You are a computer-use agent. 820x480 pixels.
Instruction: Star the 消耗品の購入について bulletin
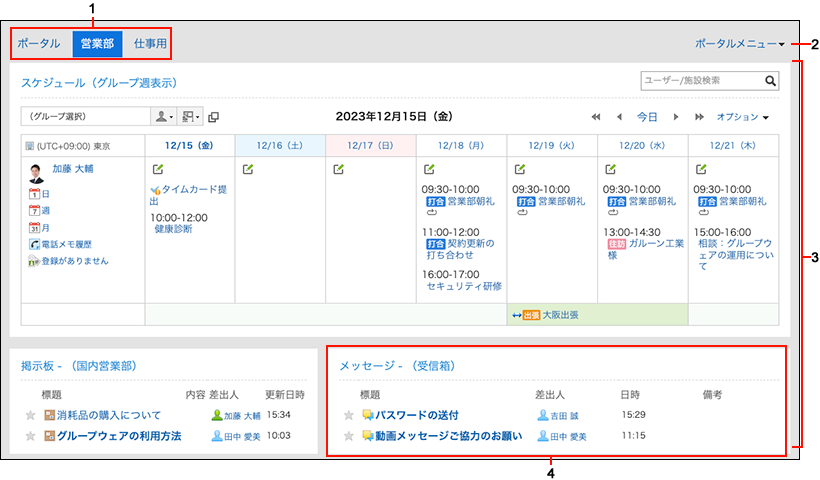pos(30,415)
